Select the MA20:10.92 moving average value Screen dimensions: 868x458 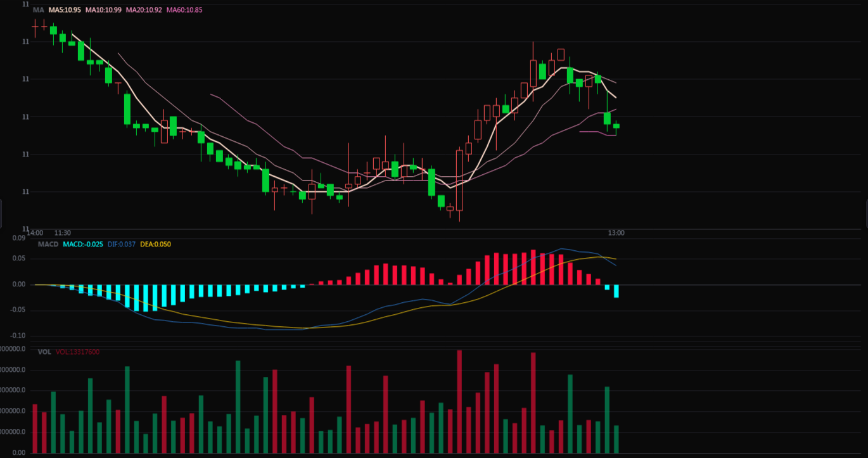tap(144, 10)
